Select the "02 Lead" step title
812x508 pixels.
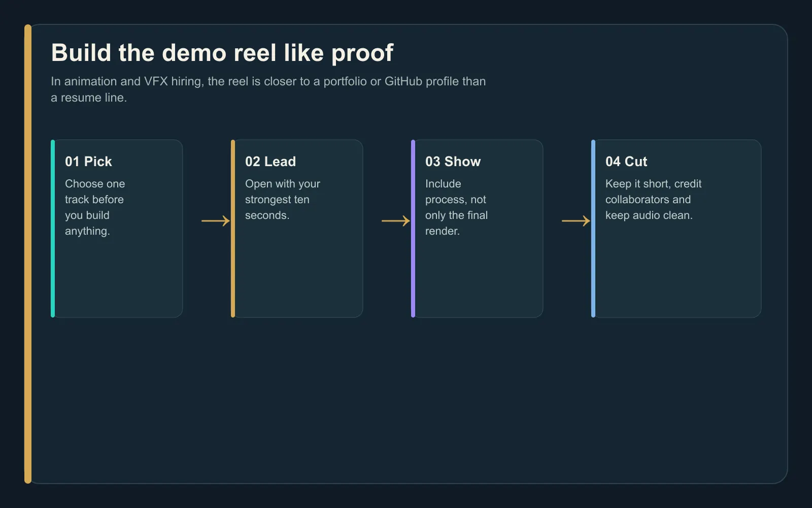(270, 162)
